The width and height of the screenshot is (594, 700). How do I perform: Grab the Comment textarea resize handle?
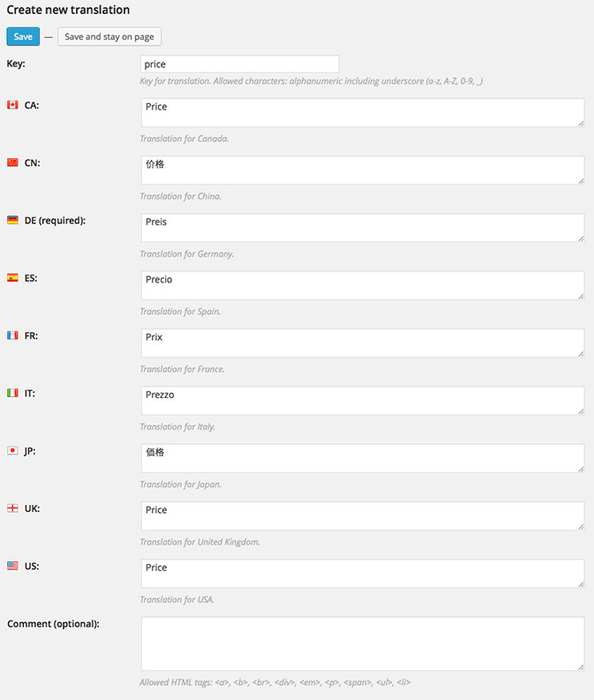[580, 666]
